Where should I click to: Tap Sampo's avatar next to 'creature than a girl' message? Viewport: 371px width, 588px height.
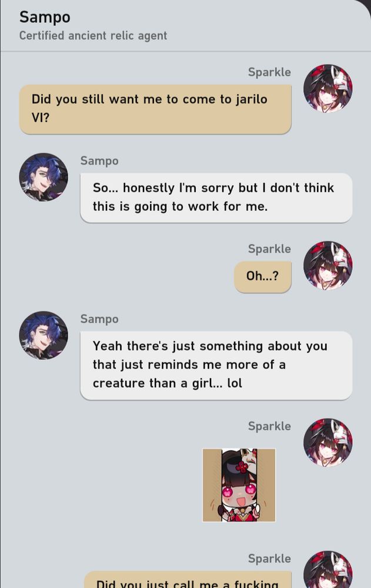point(44,335)
